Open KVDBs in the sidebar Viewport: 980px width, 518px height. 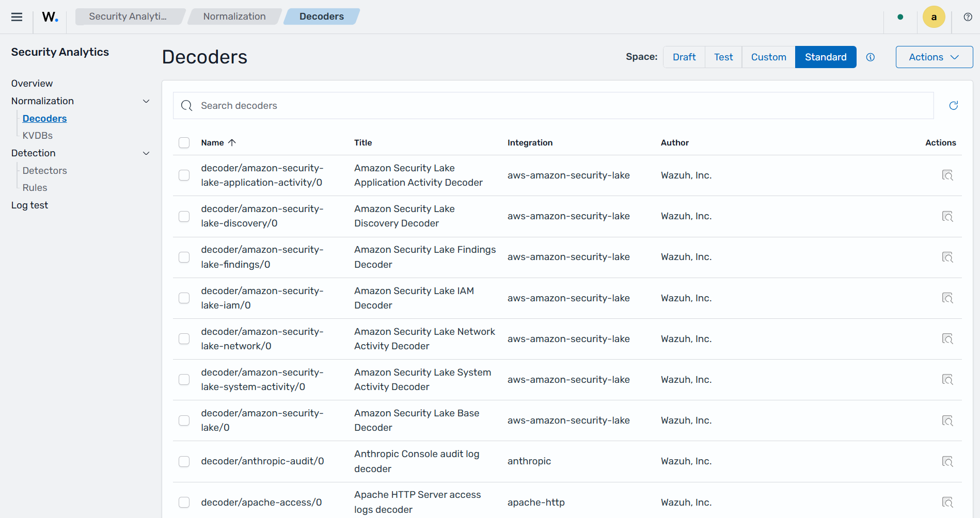(x=38, y=136)
